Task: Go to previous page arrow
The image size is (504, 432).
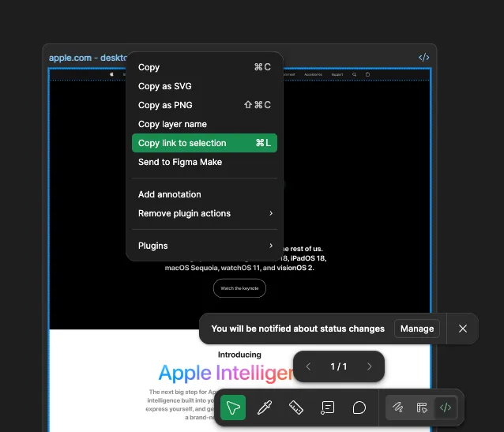Action: tap(309, 366)
